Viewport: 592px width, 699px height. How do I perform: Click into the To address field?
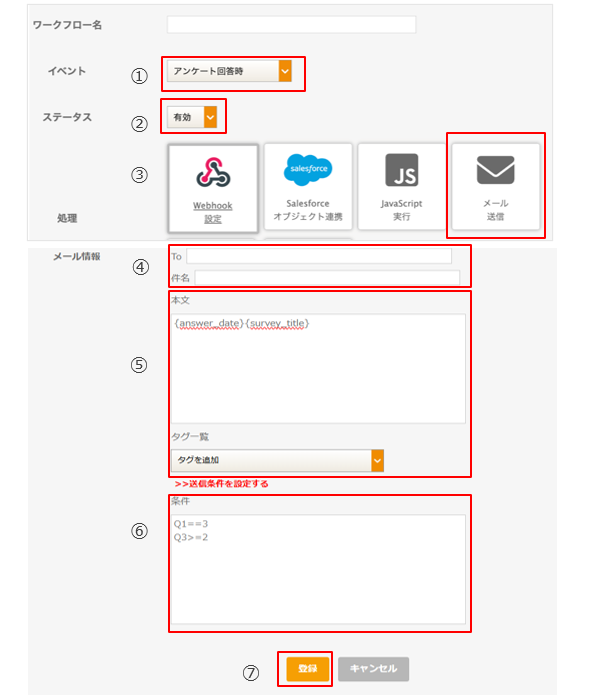pyautogui.click(x=319, y=256)
